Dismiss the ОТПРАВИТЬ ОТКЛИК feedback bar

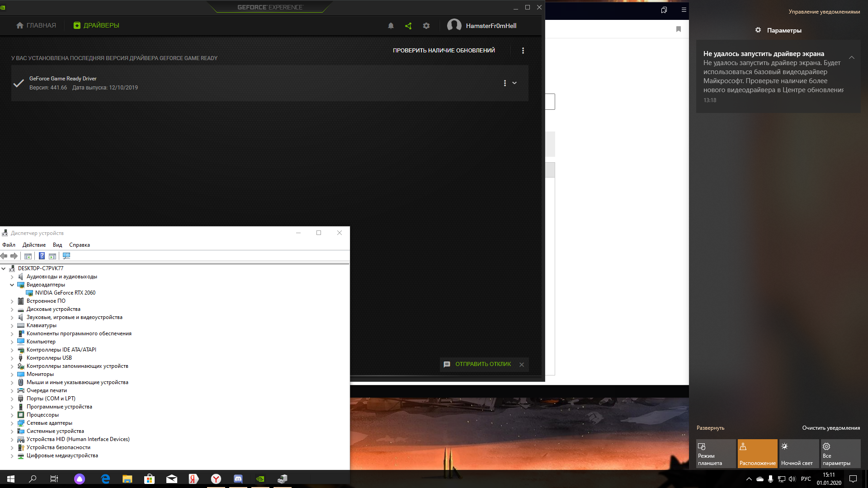[x=522, y=365]
